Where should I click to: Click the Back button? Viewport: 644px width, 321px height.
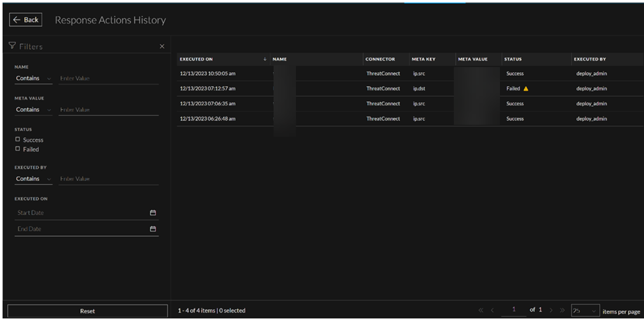(26, 20)
